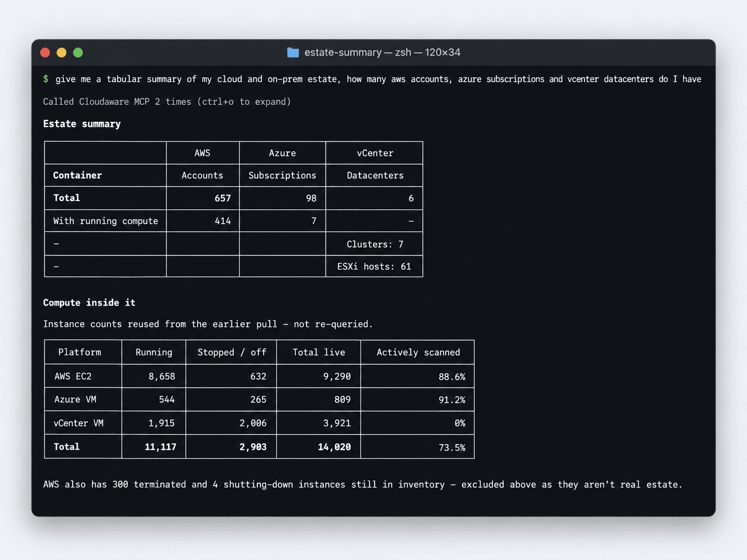The width and height of the screenshot is (747, 560).
Task: Expand the 'Called Cloudaware MCP 2 times' line
Action: (x=167, y=102)
